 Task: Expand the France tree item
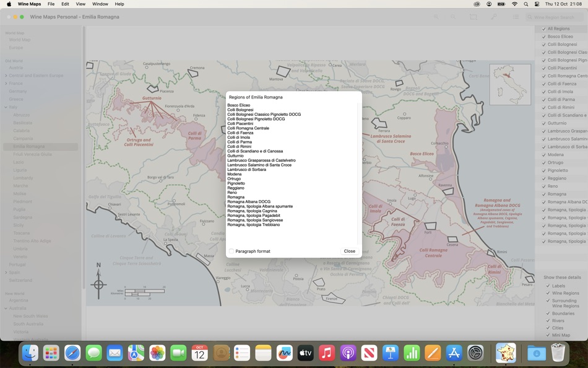click(x=6, y=84)
